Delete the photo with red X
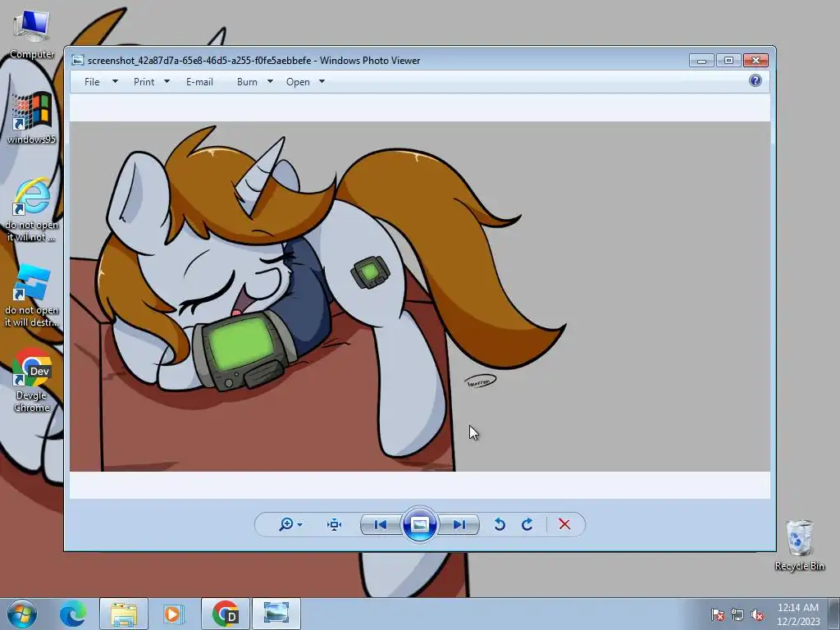This screenshot has height=630, width=840. tap(564, 524)
